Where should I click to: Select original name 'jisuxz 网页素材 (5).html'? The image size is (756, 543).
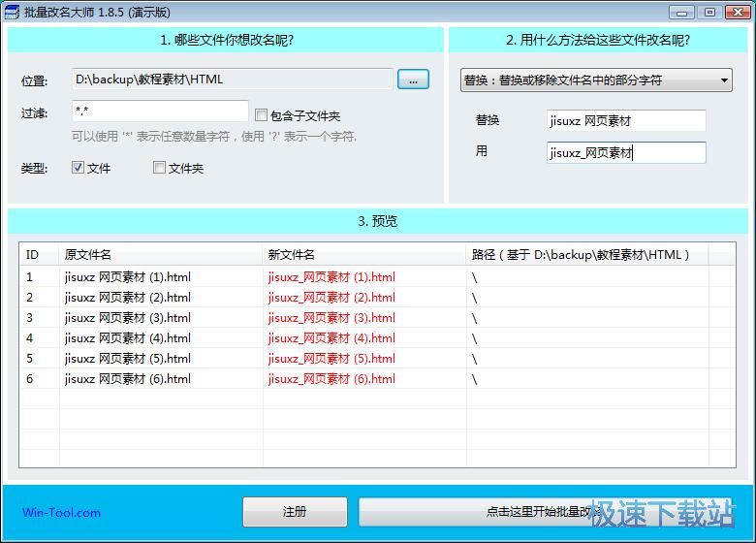[x=128, y=359]
